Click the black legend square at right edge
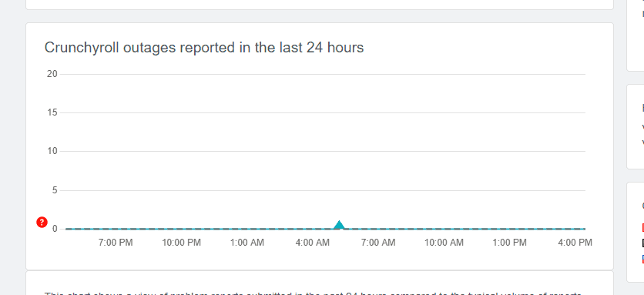The height and width of the screenshot is (295, 644). pyautogui.click(x=642, y=243)
